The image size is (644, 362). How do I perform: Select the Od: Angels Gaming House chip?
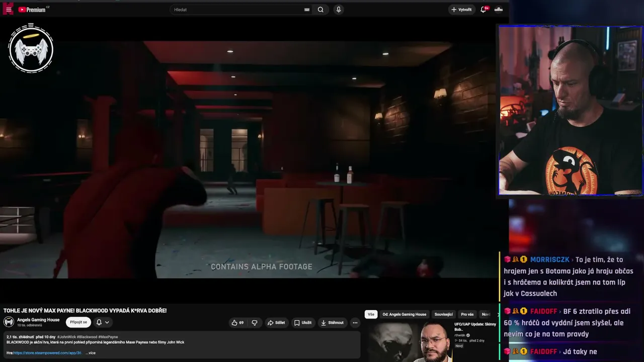[x=405, y=314]
